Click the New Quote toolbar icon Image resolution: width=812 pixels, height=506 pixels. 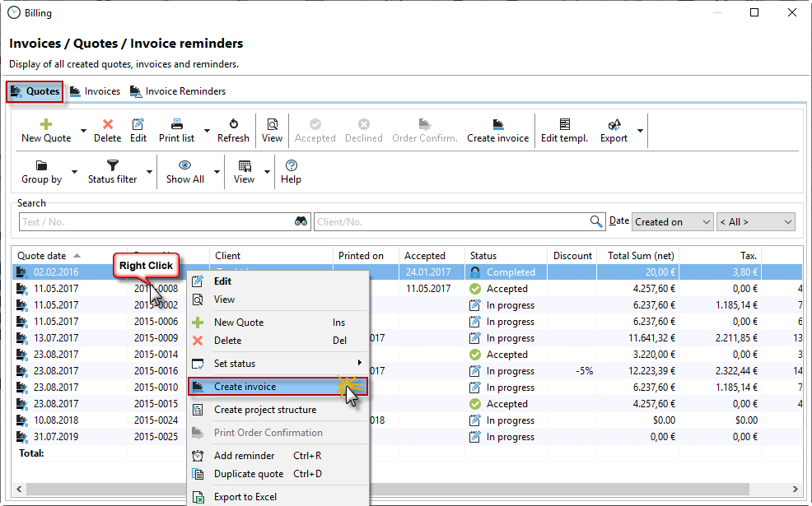coord(46,124)
